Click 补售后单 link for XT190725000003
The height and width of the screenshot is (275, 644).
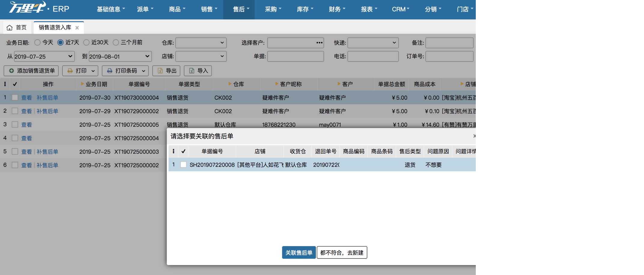47,152
